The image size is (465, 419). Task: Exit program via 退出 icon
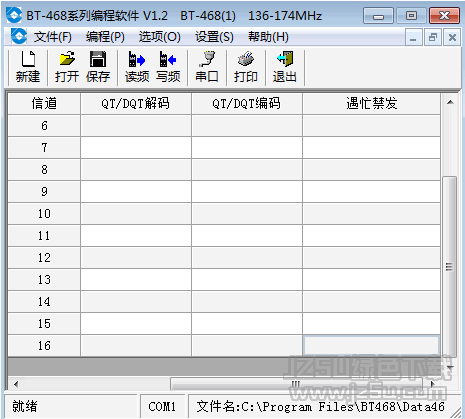coord(285,67)
